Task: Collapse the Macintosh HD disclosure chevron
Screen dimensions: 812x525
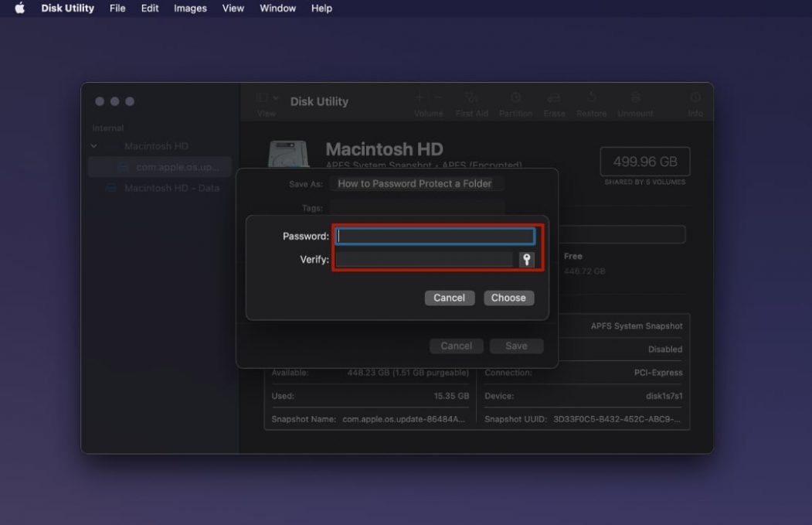Action: click(x=93, y=145)
